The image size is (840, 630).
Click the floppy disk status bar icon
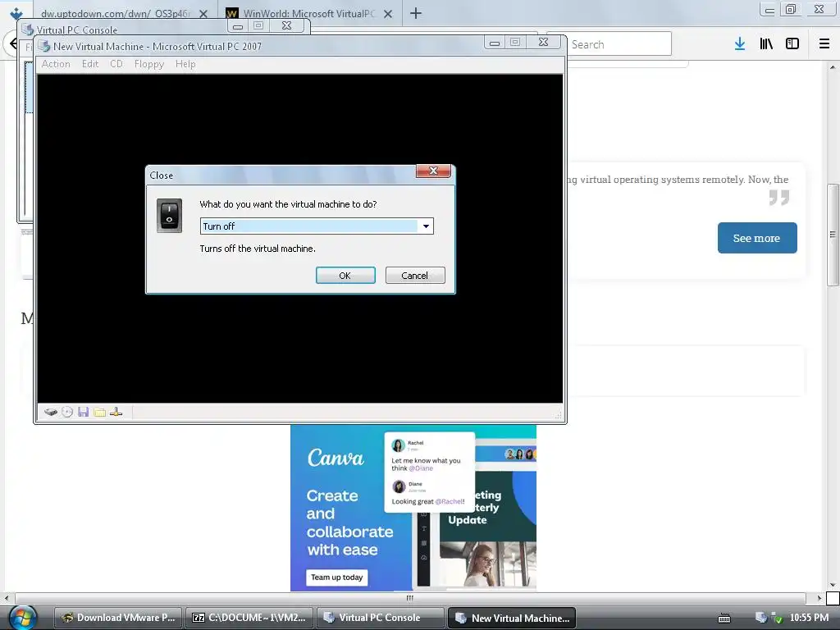point(83,412)
